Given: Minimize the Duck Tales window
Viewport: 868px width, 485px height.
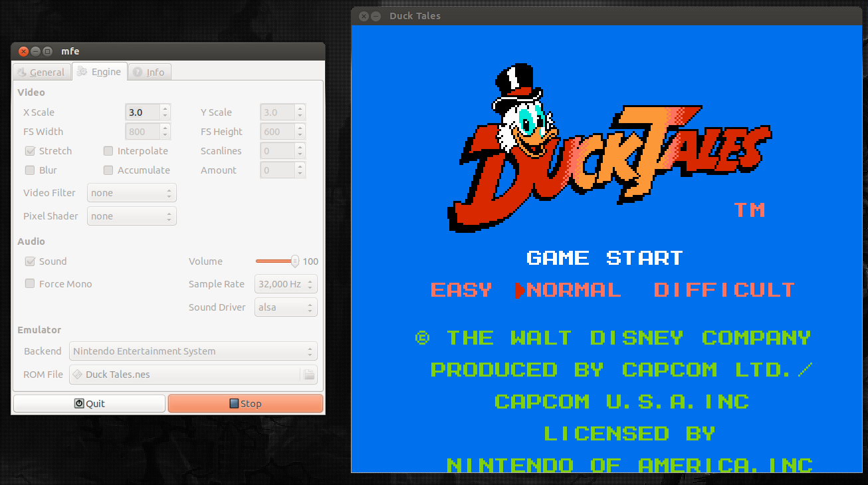Looking at the screenshot, I should (376, 16).
